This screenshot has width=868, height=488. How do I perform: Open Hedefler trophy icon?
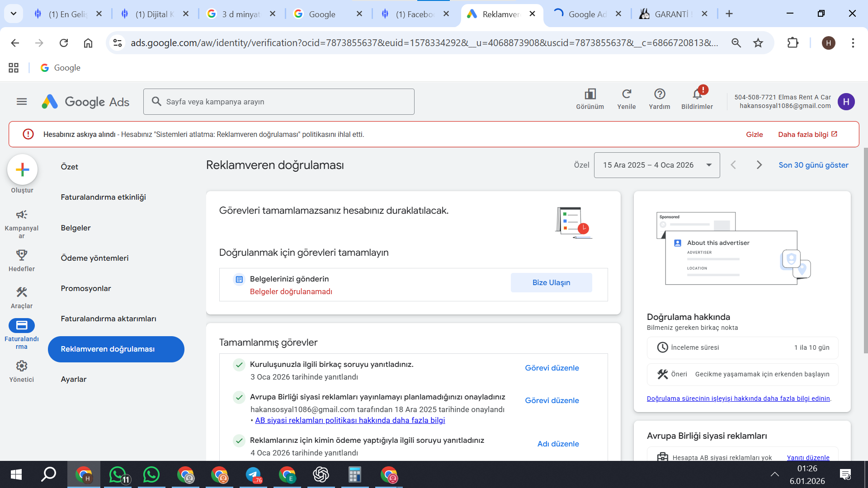click(x=22, y=261)
